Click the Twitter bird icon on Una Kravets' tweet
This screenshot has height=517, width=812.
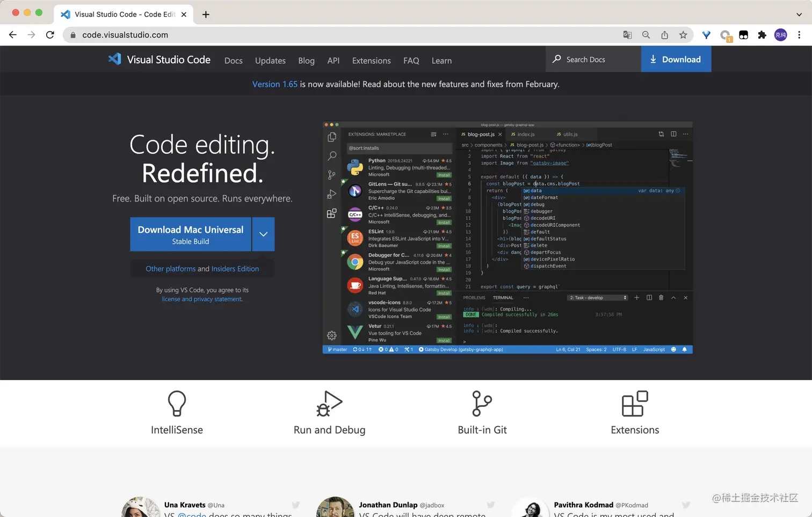click(x=295, y=505)
